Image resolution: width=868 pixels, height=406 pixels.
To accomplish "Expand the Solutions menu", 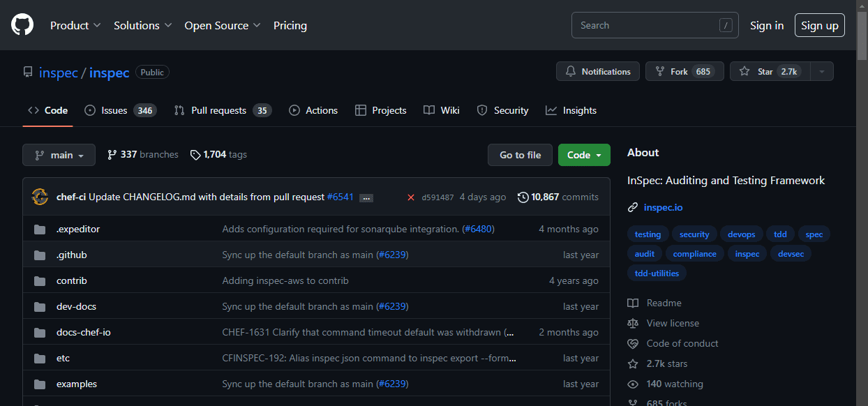I will [x=143, y=25].
